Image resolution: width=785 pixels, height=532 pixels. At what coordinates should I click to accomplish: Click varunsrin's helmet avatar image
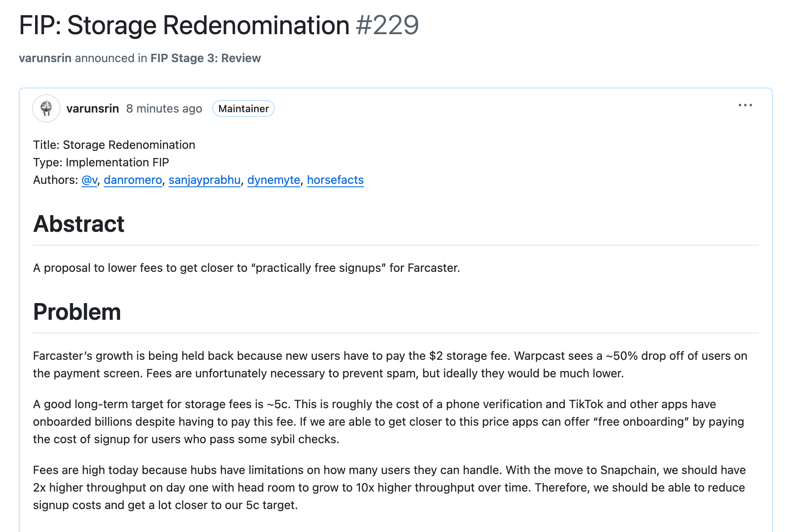pos(46,108)
